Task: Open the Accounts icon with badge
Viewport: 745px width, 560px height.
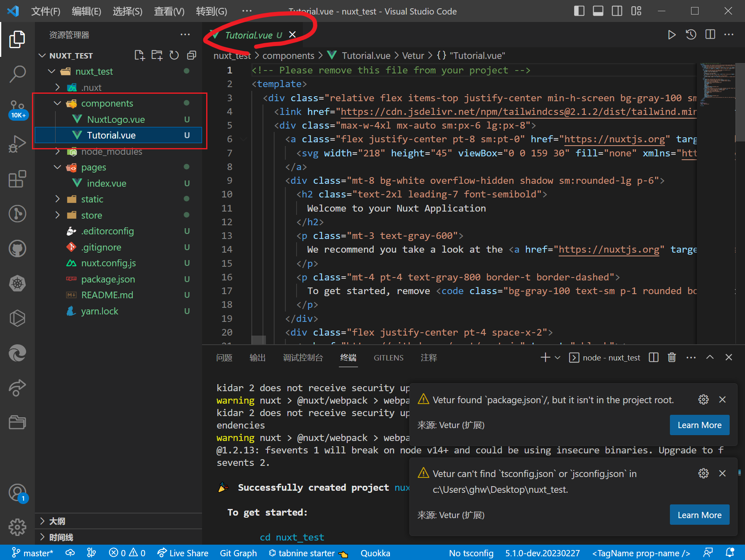Action: pos(17,493)
